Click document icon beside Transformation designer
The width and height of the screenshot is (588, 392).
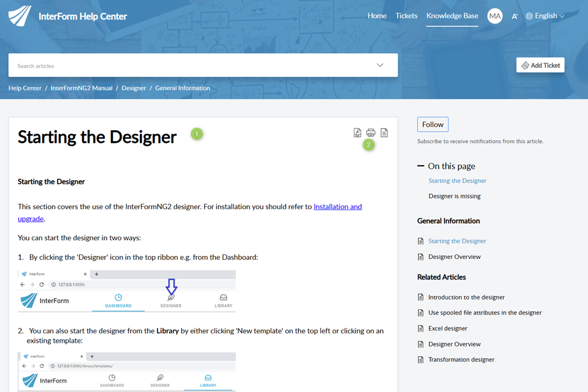pos(421,360)
